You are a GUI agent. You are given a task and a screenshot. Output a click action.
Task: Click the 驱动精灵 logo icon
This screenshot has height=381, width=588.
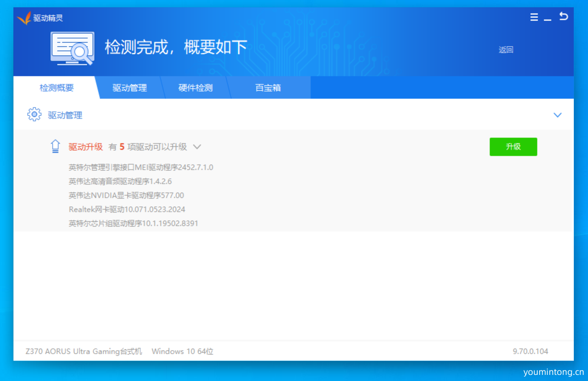[x=24, y=18]
